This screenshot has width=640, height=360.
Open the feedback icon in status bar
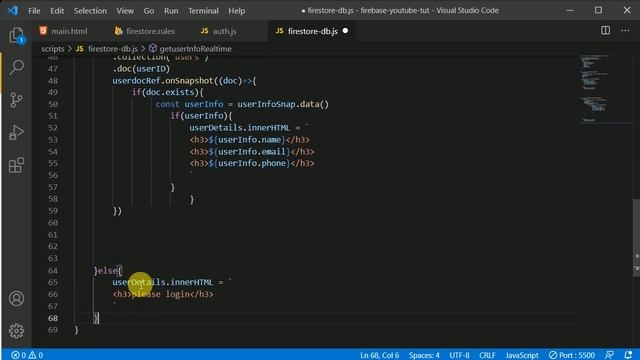609,355
